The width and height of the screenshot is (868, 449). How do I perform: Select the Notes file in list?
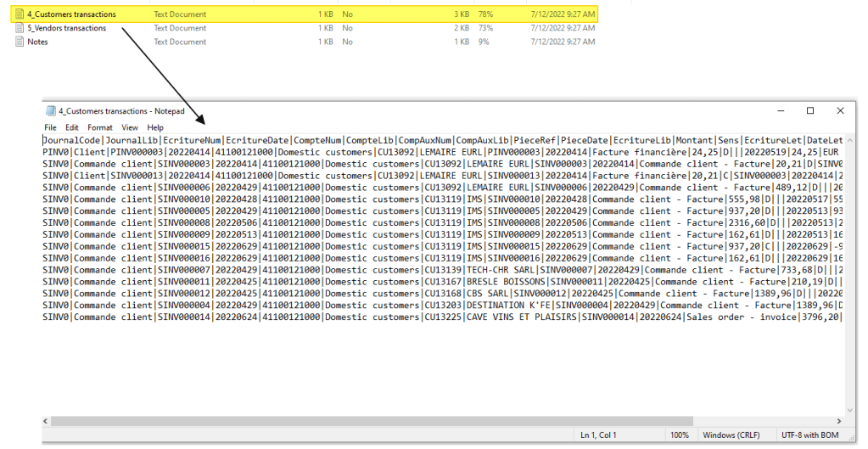(37, 42)
